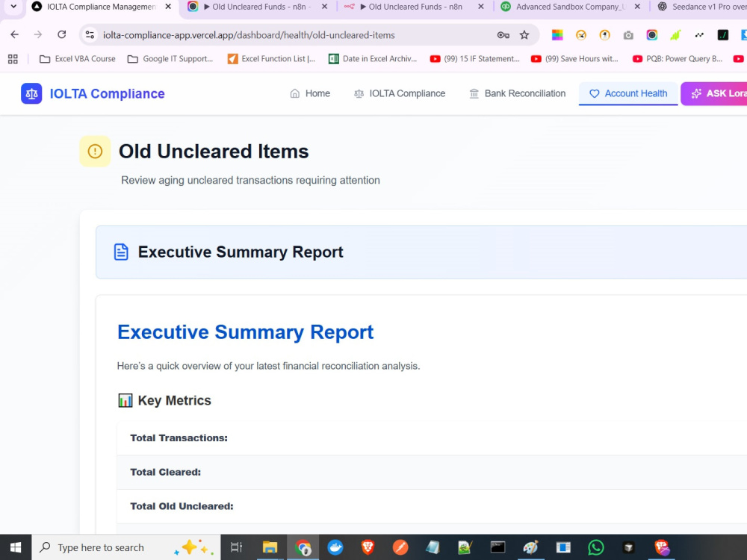Reload the page with the refresh icon
The image size is (747, 560).
pos(62,35)
